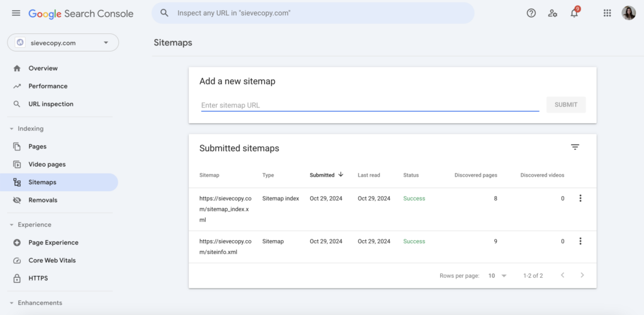Click the Type column header
The height and width of the screenshot is (315, 644).
[268, 175]
